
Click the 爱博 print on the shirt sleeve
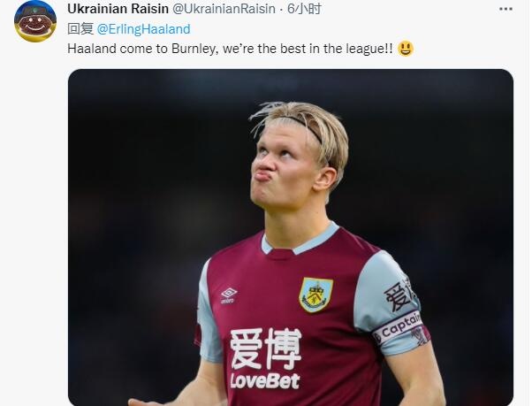click(400, 295)
